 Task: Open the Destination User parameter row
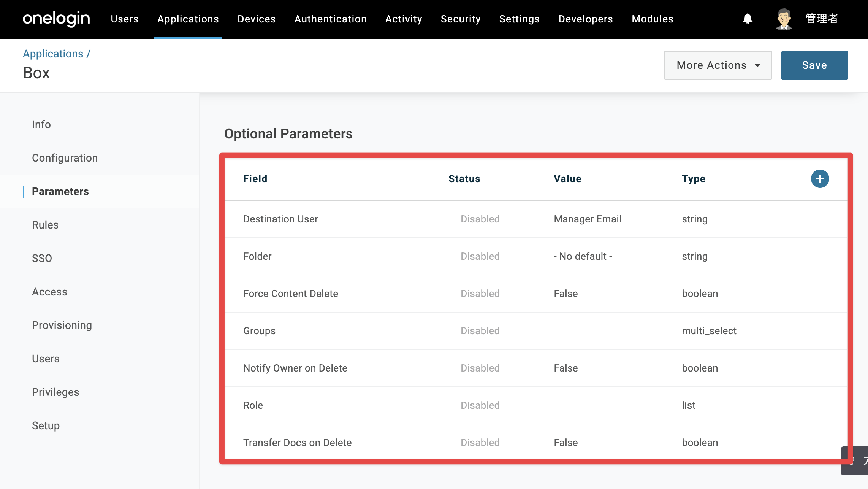coord(536,219)
